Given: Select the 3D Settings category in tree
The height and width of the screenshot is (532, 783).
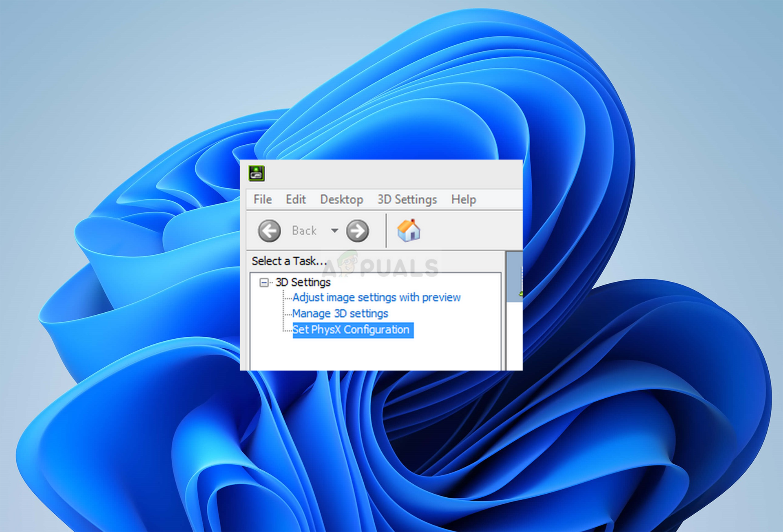Looking at the screenshot, I should pyautogui.click(x=303, y=282).
